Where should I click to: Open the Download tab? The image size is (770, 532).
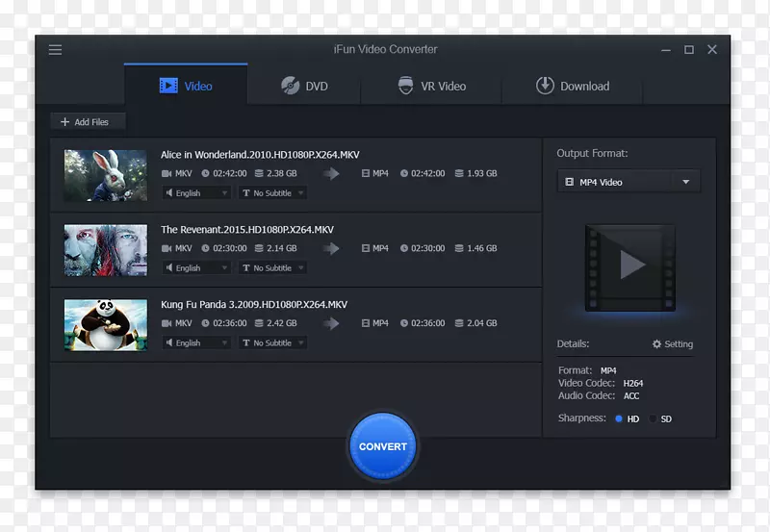[x=573, y=87]
